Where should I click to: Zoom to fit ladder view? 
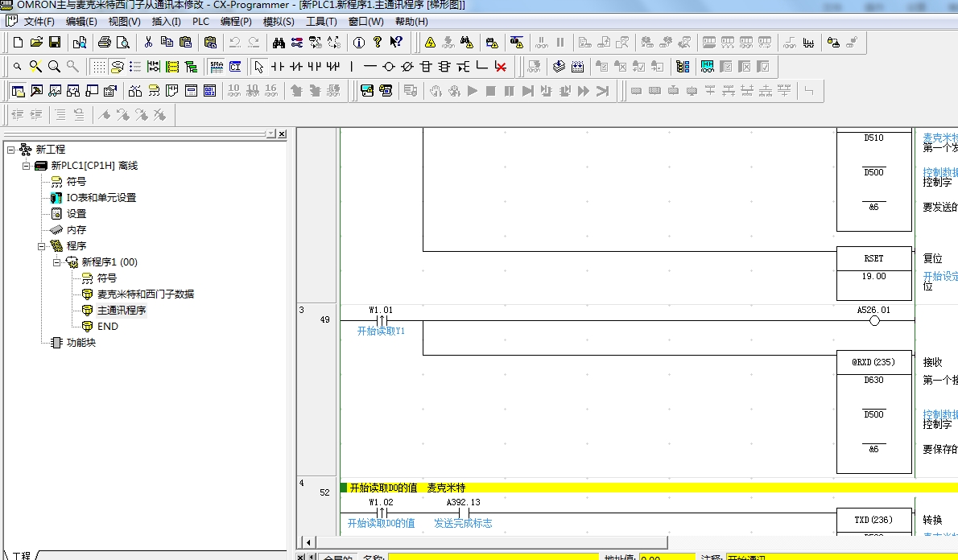pyautogui.click(x=36, y=67)
